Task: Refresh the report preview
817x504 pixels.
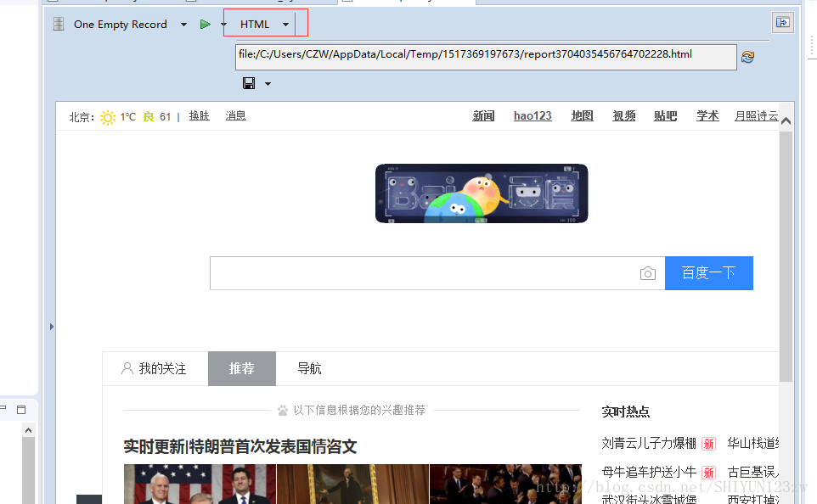Action: pos(747,57)
